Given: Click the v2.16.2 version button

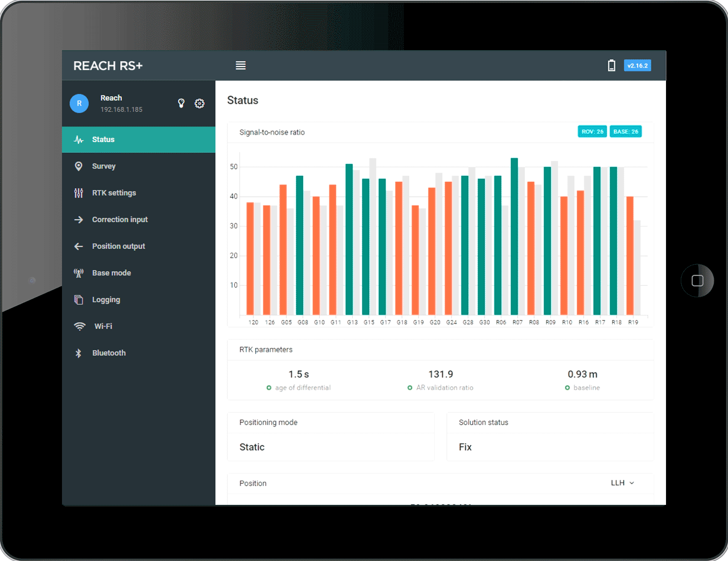Looking at the screenshot, I should [637, 65].
